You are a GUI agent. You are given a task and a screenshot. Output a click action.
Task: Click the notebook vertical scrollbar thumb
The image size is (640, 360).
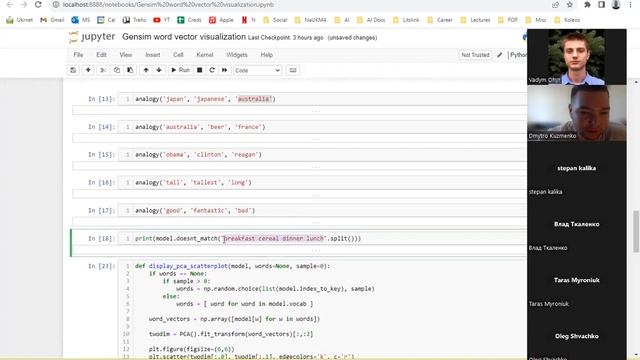(x=636, y=231)
